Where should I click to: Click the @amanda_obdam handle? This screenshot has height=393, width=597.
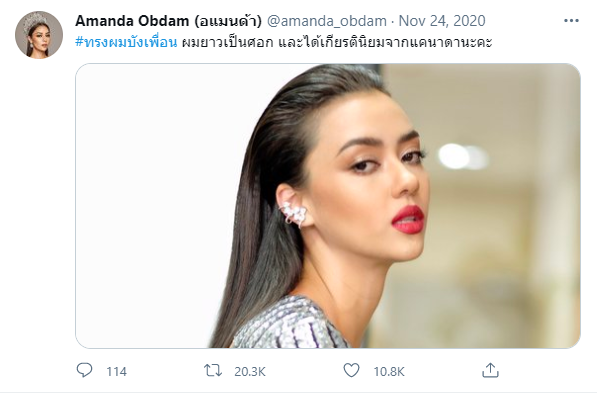tap(327, 21)
